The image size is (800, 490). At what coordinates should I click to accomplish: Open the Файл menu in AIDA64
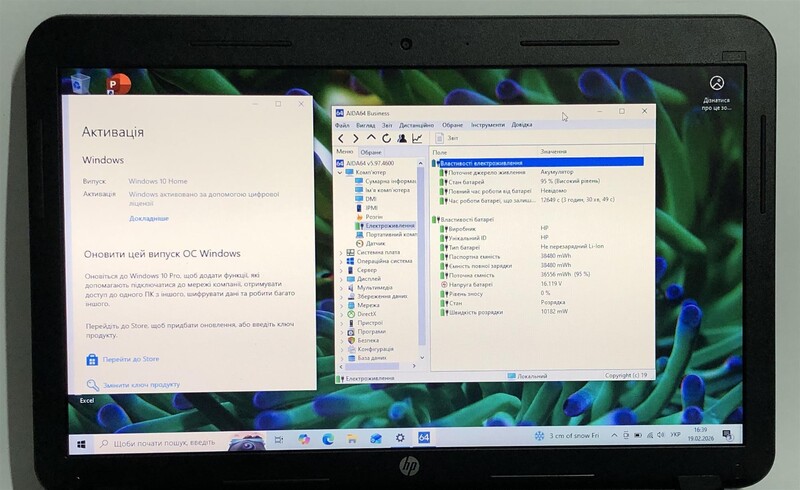point(342,125)
